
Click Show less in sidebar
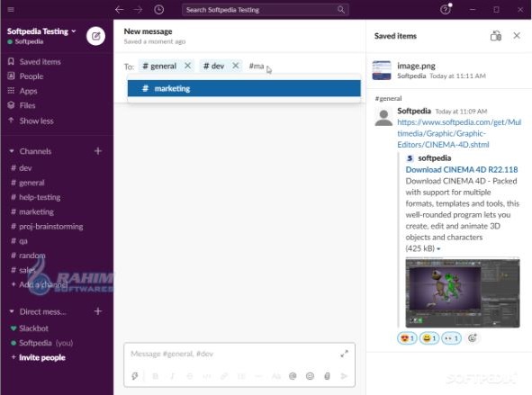(x=36, y=121)
